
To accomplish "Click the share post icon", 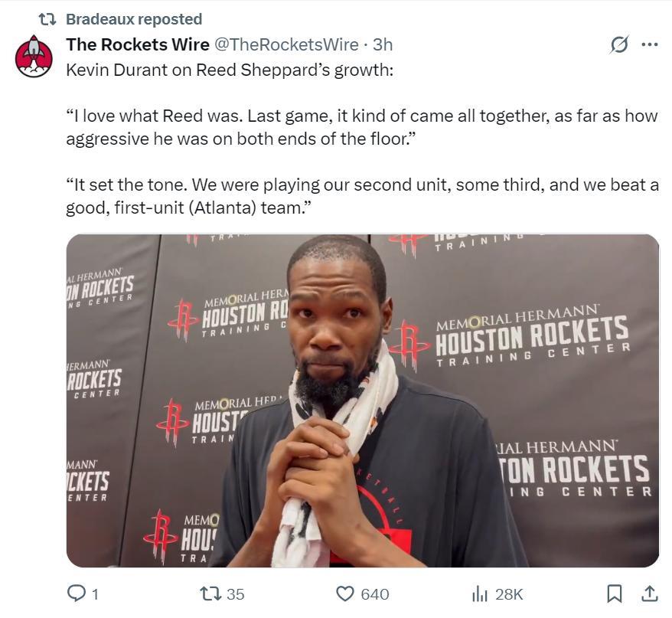I will click(x=649, y=593).
